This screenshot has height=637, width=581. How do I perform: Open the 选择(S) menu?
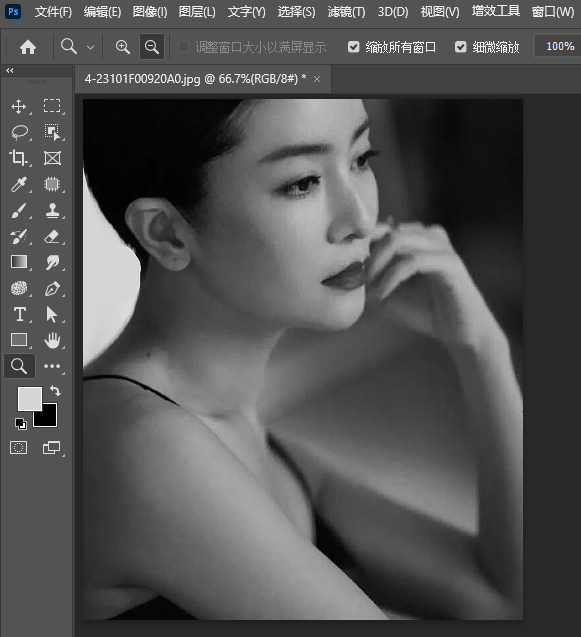point(296,12)
